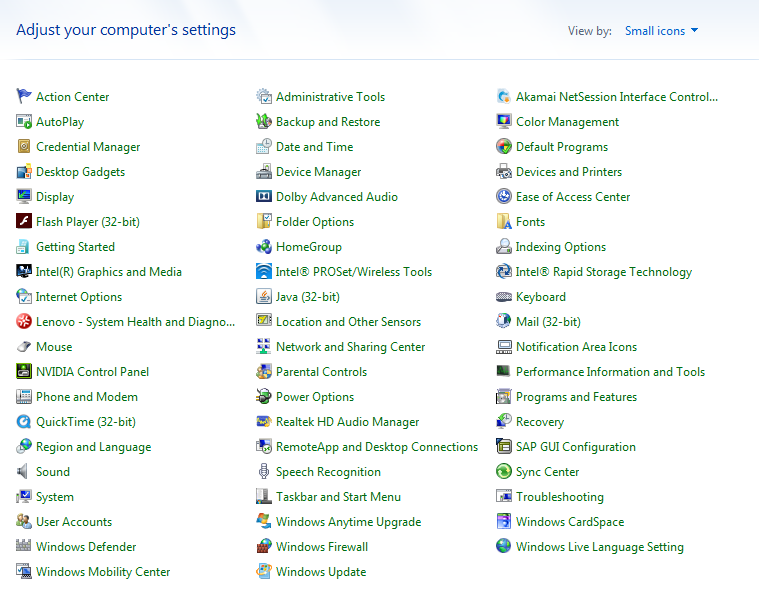This screenshot has height=607, width=759.
Task: Click the Sound speaker icon
Action: (x=24, y=472)
